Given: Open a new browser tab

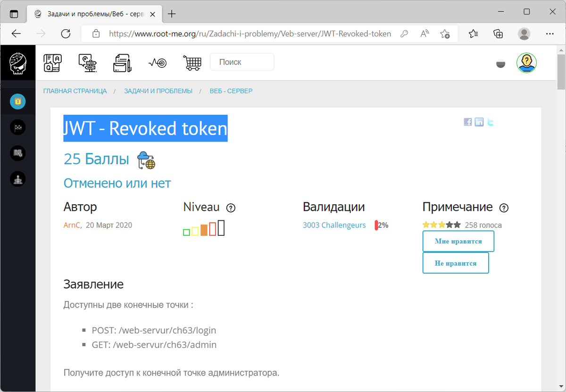Looking at the screenshot, I should click(172, 14).
